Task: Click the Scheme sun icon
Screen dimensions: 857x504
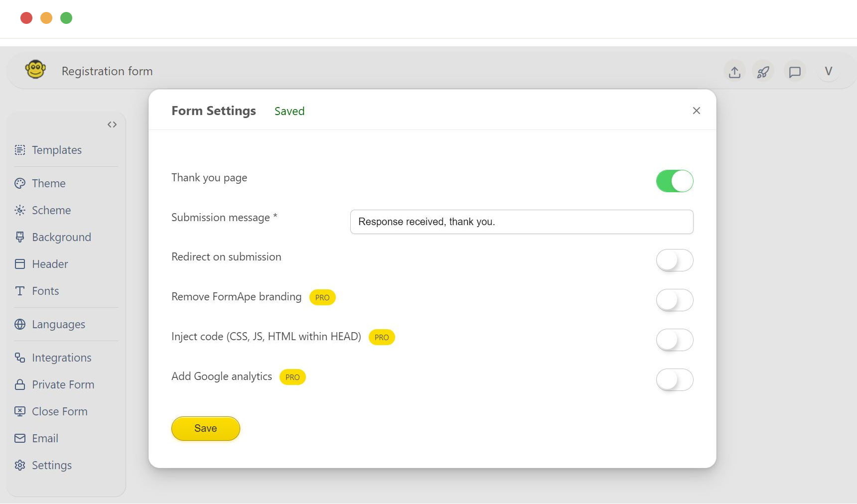Action: pyautogui.click(x=20, y=210)
